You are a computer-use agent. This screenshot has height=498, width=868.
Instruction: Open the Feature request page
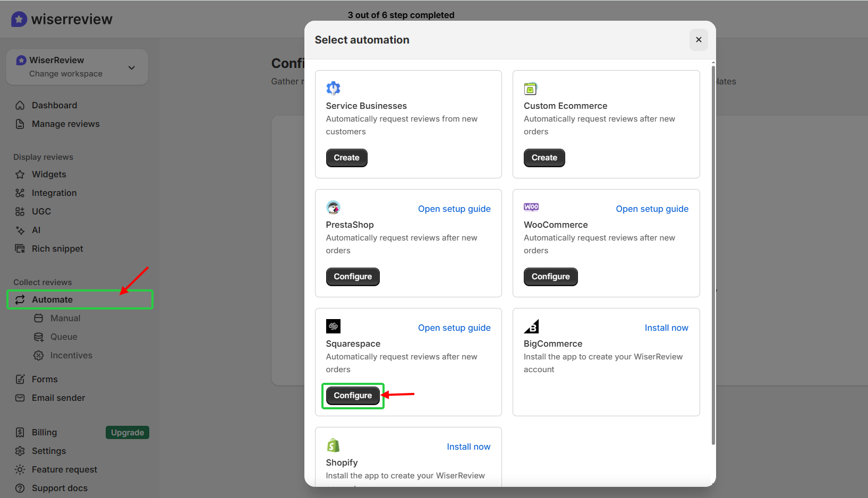tap(64, 469)
